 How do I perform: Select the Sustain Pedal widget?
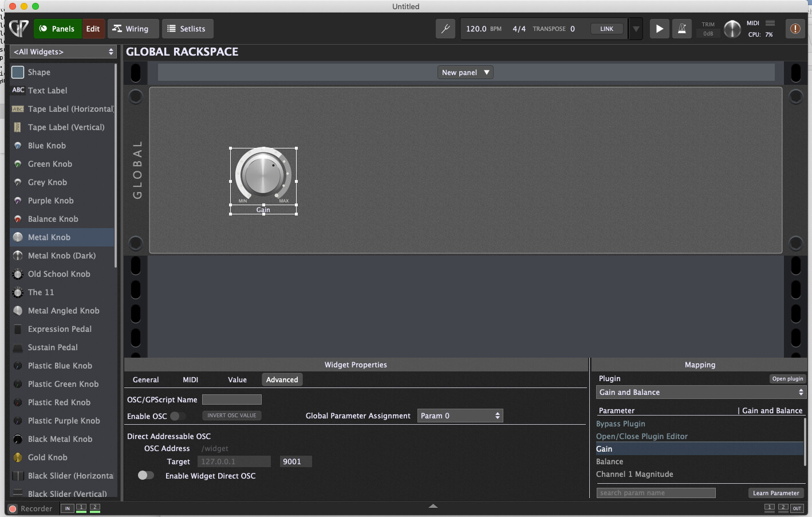click(x=62, y=347)
